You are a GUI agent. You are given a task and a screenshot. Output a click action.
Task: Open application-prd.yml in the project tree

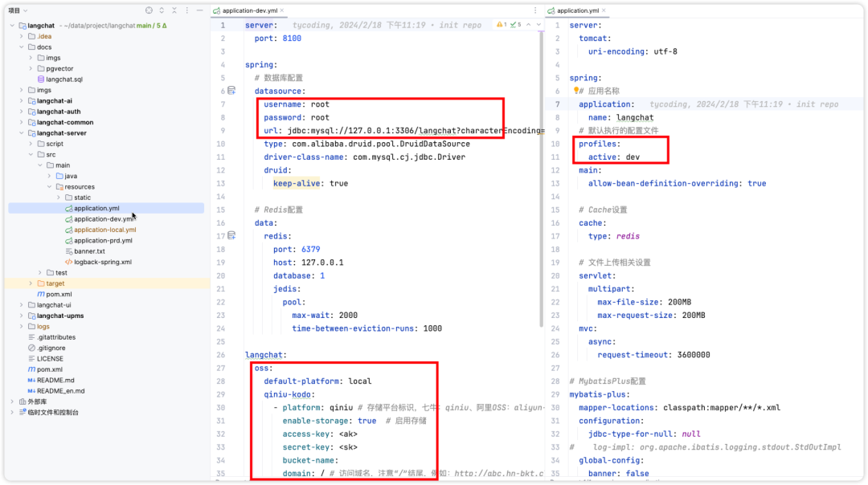(103, 241)
